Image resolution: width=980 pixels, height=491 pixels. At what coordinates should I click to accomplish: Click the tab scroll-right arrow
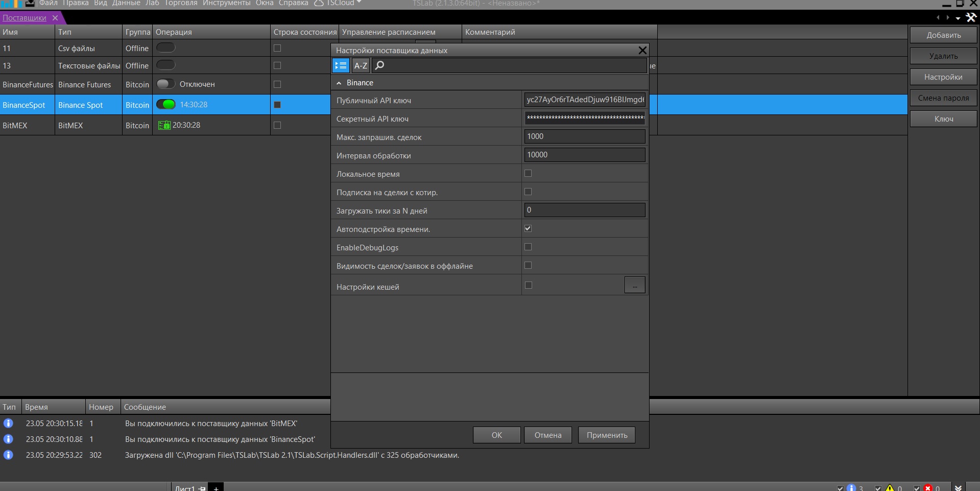click(x=948, y=17)
